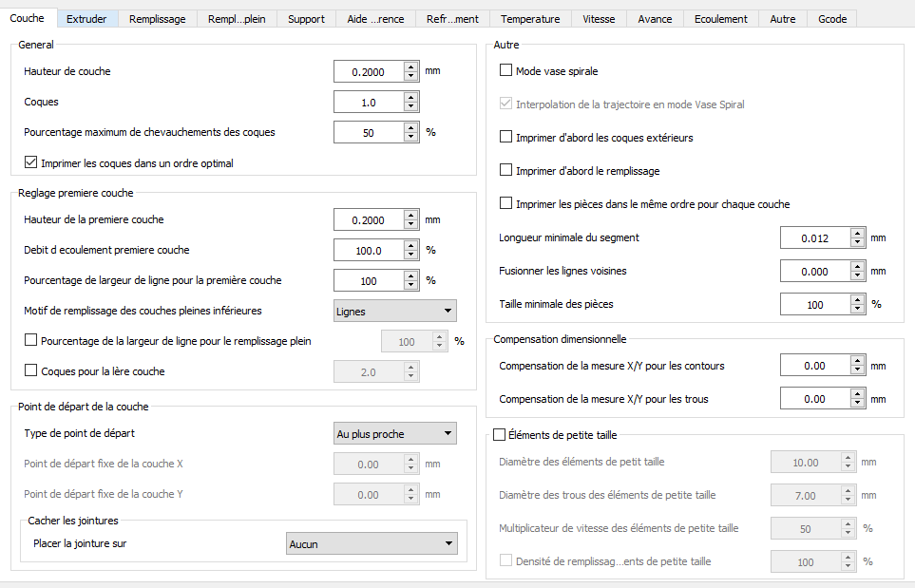Select the Support tab
The height and width of the screenshot is (588, 915).
[x=306, y=19]
